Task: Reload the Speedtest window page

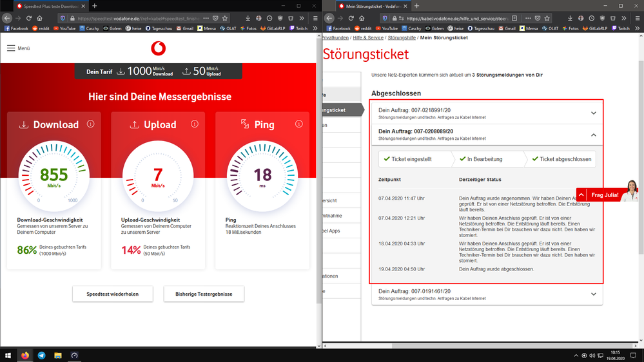Action: pos(29,18)
